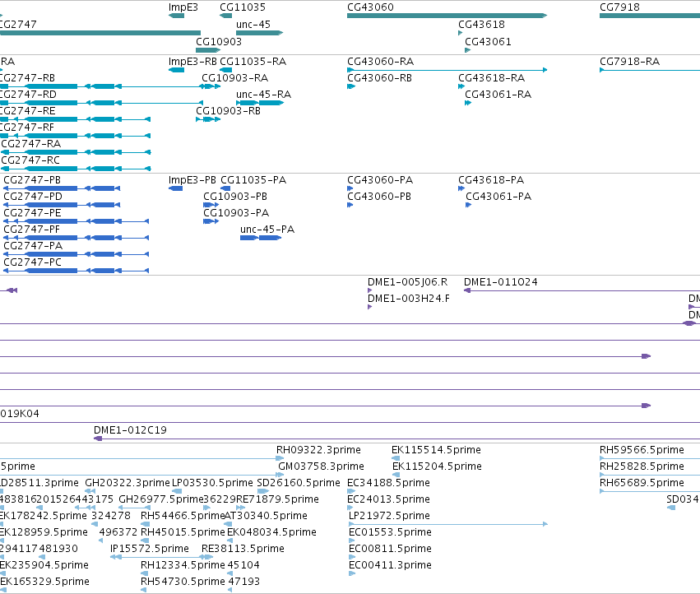The height and width of the screenshot is (594, 700).
Task: Click protein label CG10903-PA
Action: 236,213
